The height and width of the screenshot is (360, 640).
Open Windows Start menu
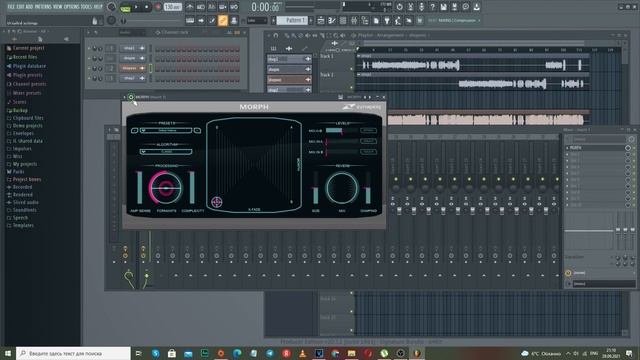tap(8, 353)
